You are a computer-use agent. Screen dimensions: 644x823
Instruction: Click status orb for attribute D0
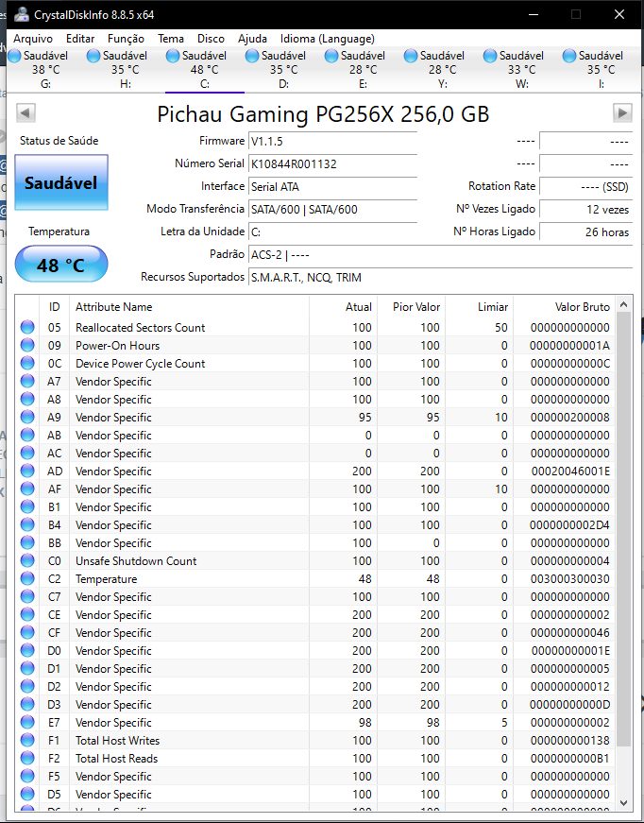click(x=27, y=651)
